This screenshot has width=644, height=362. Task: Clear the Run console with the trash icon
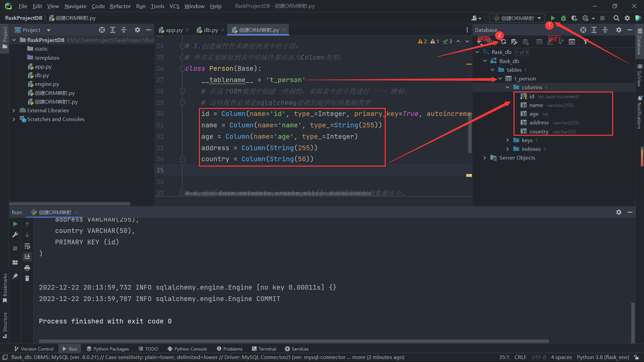click(27, 279)
